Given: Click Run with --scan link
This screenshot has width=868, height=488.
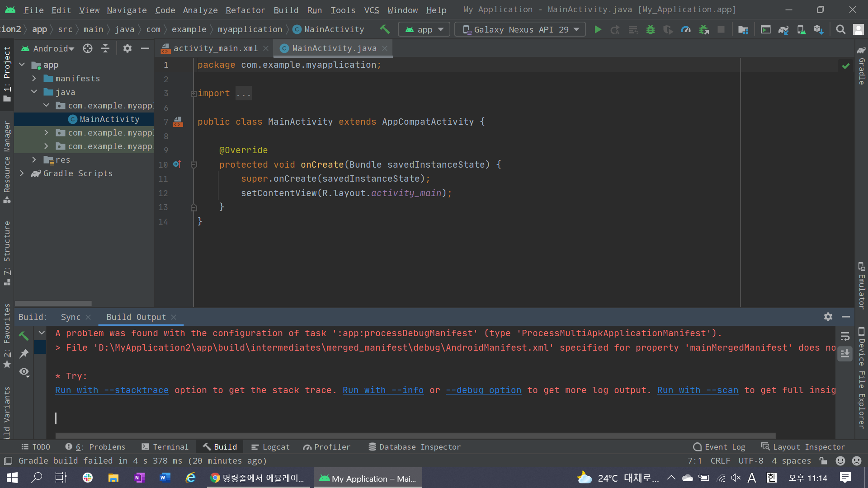Looking at the screenshot, I should [x=697, y=390].
